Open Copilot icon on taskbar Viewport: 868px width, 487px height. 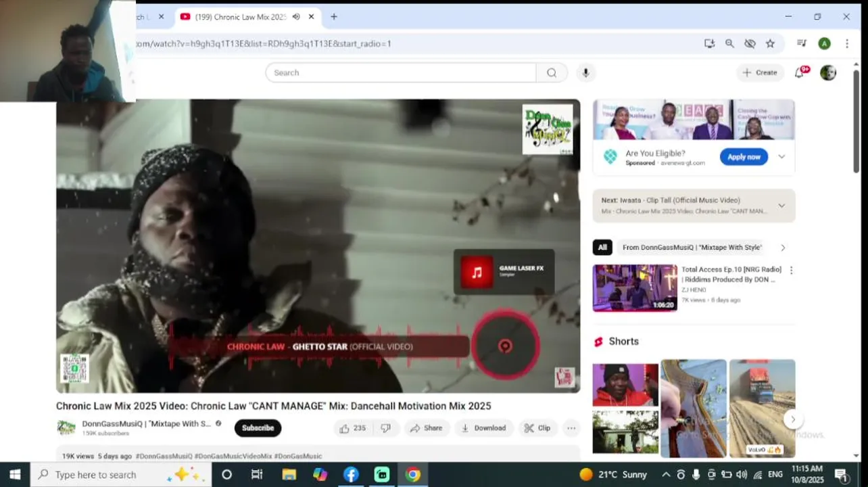tap(320, 475)
